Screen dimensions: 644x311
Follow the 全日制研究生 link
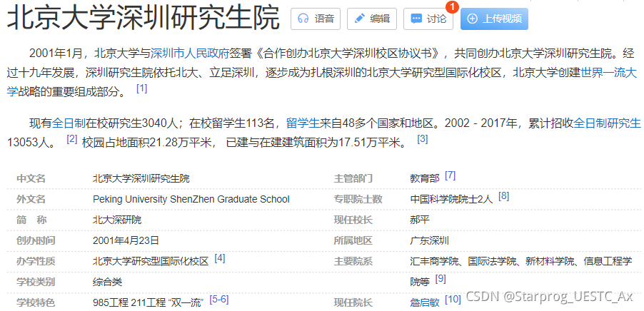point(607,123)
